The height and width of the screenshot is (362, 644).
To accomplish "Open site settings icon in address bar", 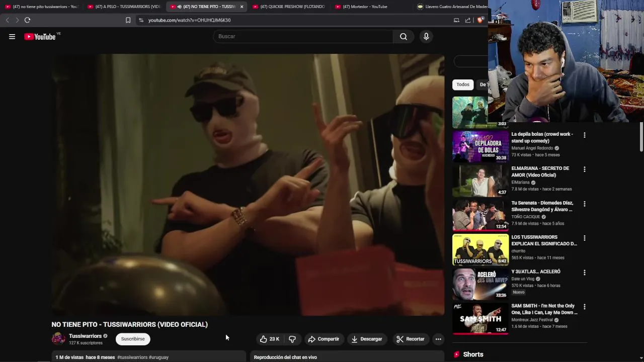I will [x=141, y=20].
